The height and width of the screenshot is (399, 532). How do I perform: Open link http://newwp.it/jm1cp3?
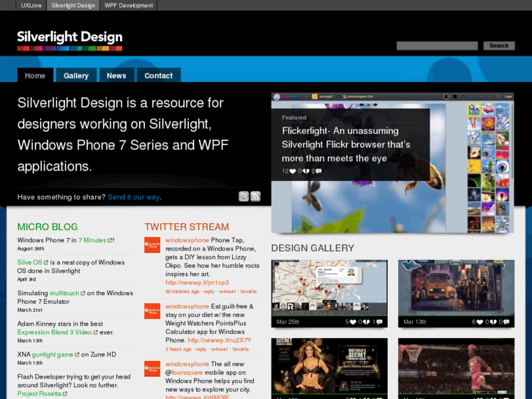point(197,283)
